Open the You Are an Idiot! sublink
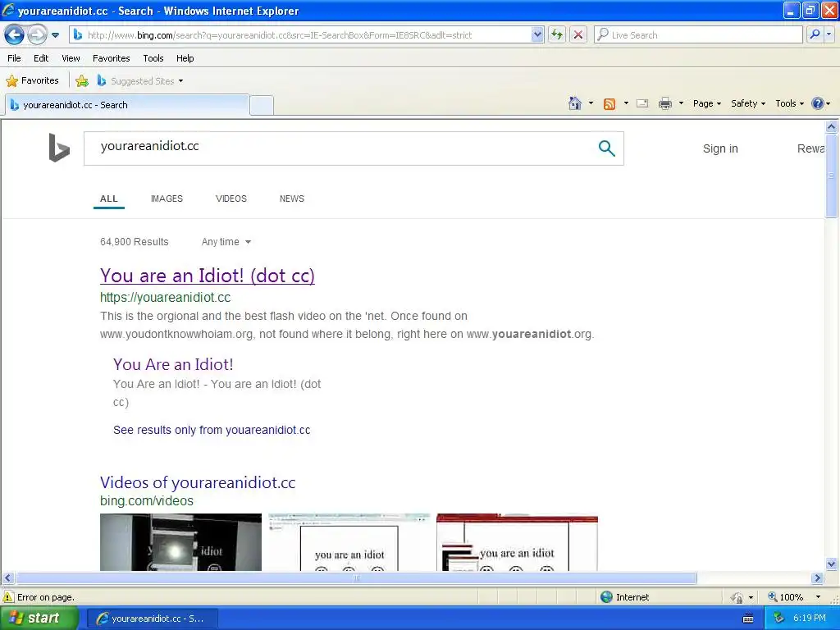This screenshot has width=840, height=630. (x=173, y=364)
